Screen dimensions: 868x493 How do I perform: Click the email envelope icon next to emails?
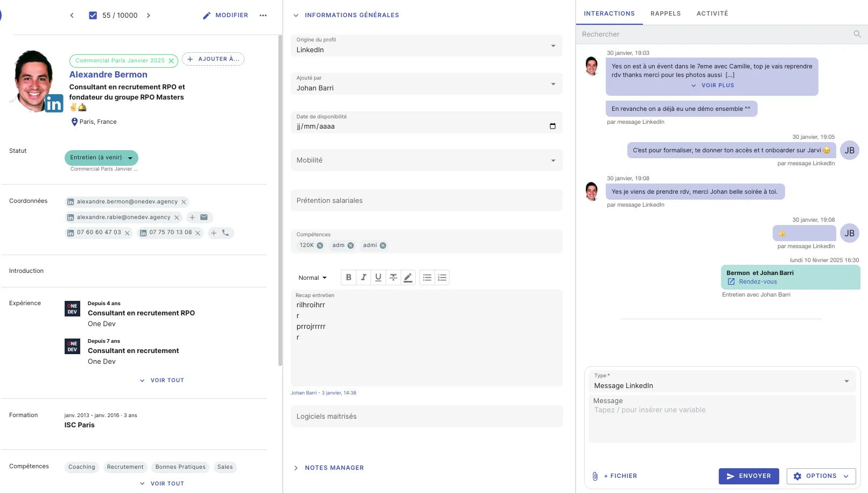click(x=203, y=217)
